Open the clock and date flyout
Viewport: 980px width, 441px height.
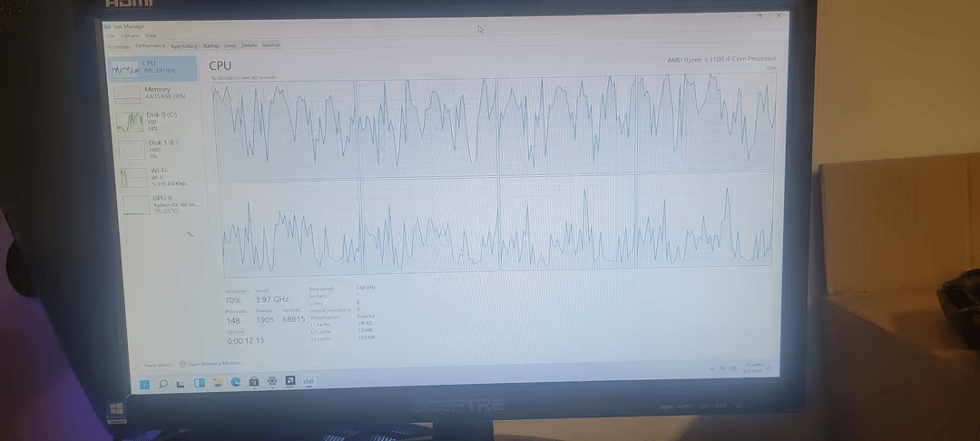752,367
